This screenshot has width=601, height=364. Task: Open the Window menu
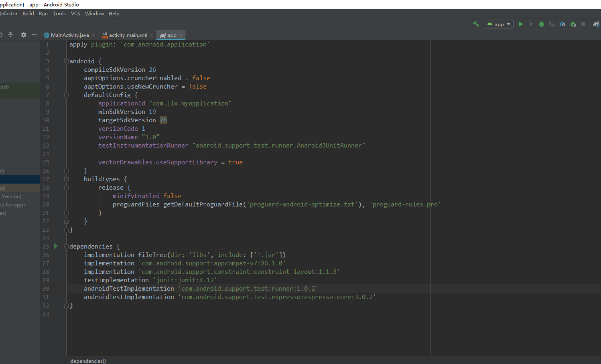pyautogui.click(x=94, y=14)
